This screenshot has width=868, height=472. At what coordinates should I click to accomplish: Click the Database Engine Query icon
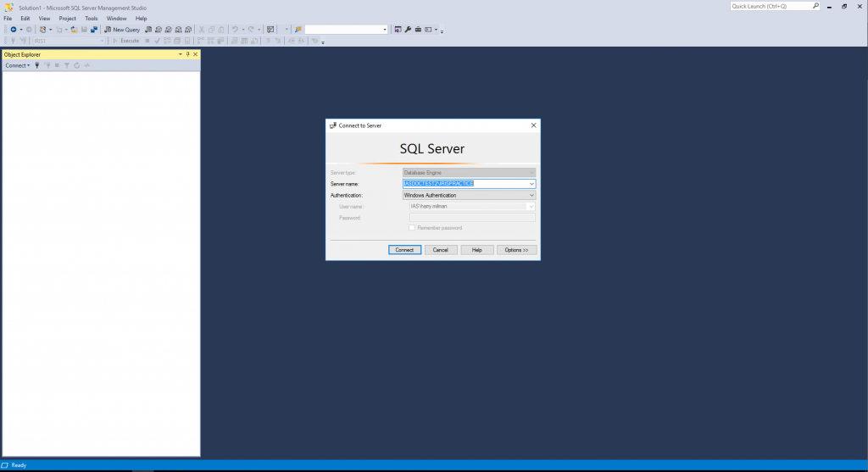pos(148,30)
